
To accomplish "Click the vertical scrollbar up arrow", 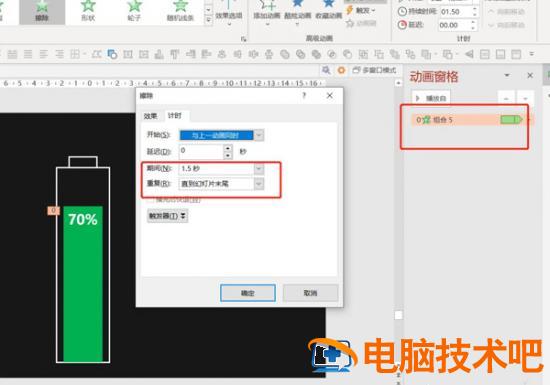I will pyautogui.click(x=398, y=83).
